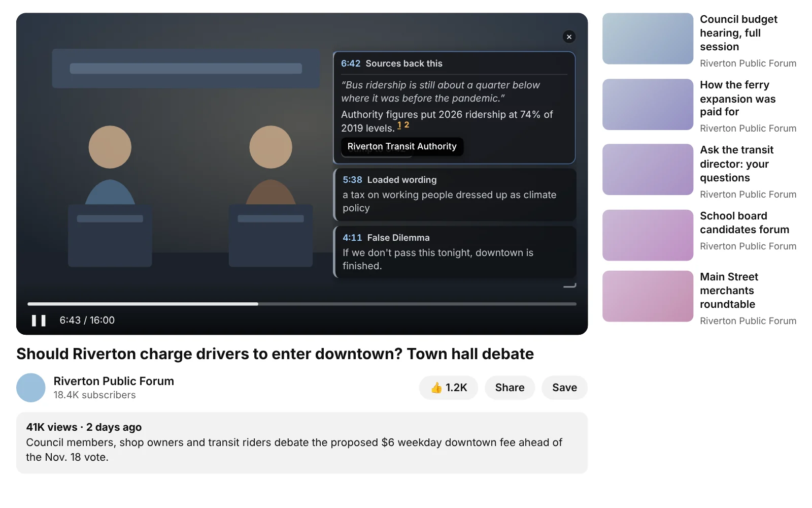This screenshot has height=508, width=812.
Task: Click '41K views · 2 days ago'
Action: tap(84, 427)
